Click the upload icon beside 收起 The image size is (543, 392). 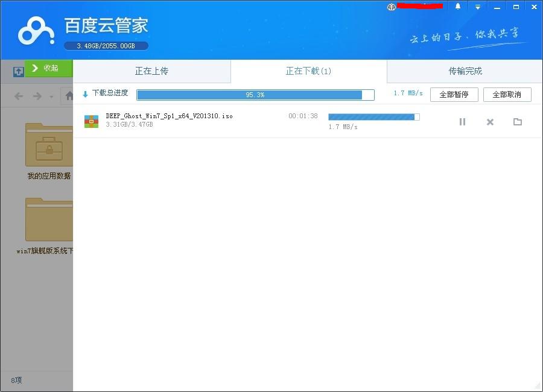tap(18, 72)
